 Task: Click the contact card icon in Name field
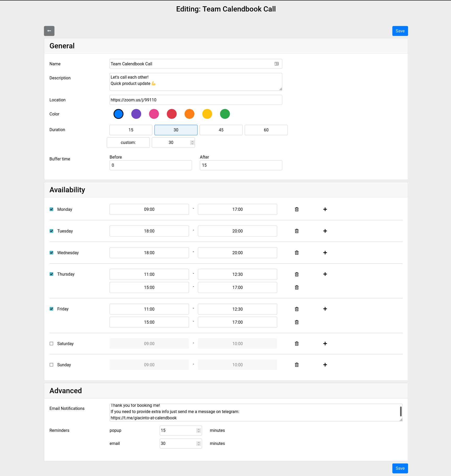(x=276, y=64)
